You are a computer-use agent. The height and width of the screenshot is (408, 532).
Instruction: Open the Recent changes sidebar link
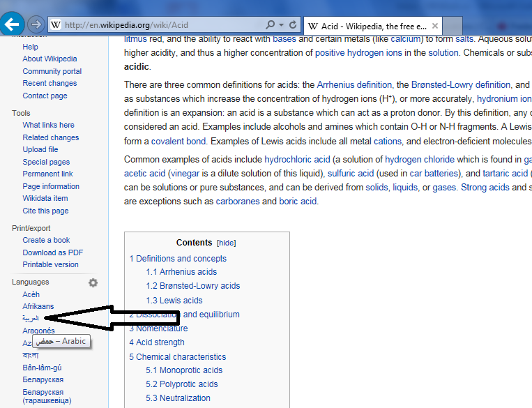point(50,83)
